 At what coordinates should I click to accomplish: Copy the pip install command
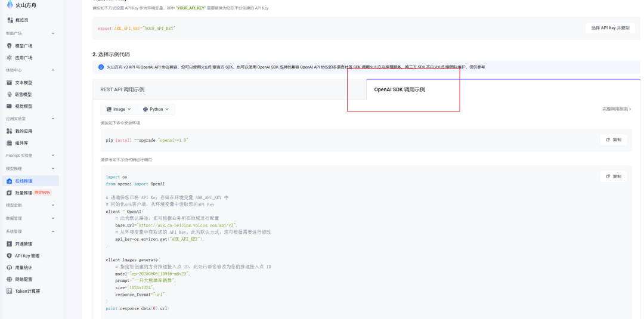click(x=614, y=140)
